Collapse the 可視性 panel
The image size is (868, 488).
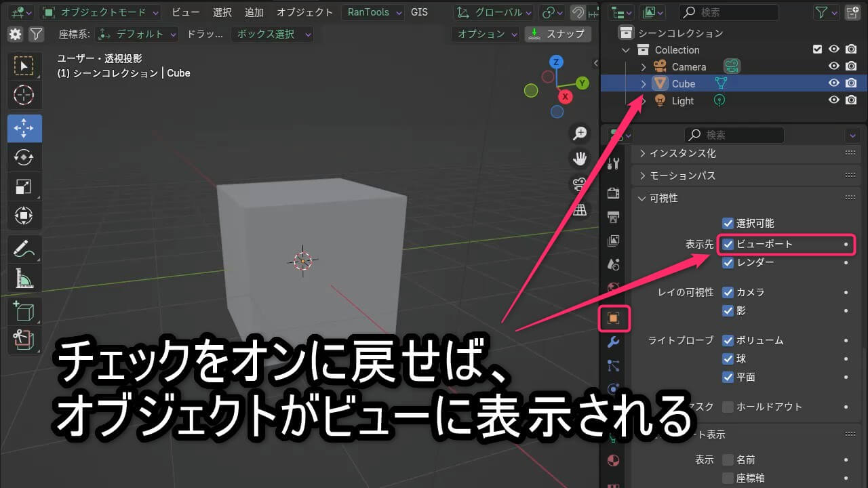click(746, 198)
